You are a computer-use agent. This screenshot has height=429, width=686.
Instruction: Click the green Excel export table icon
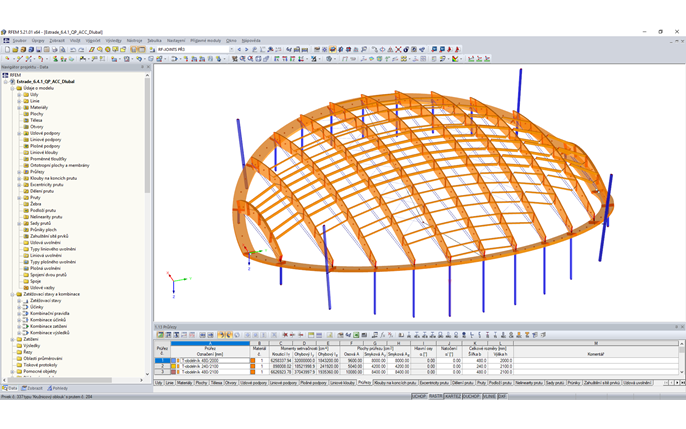pyautogui.click(x=356, y=335)
